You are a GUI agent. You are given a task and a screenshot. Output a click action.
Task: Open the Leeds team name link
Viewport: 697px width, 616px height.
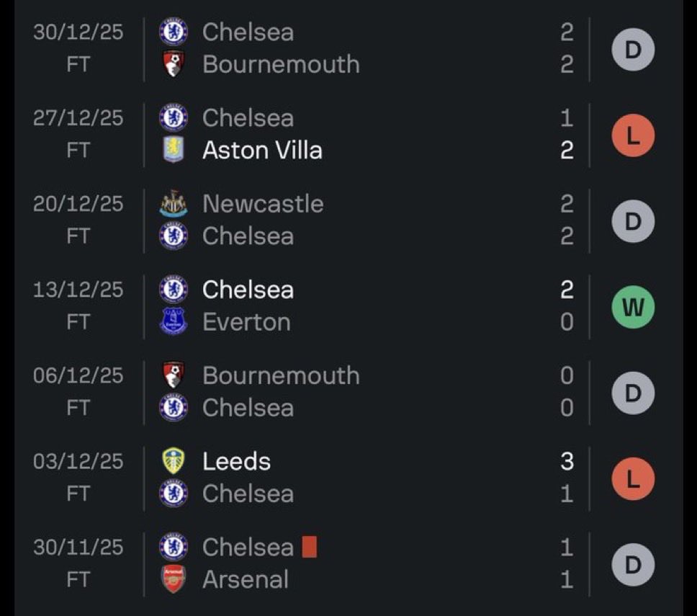[x=236, y=461]
